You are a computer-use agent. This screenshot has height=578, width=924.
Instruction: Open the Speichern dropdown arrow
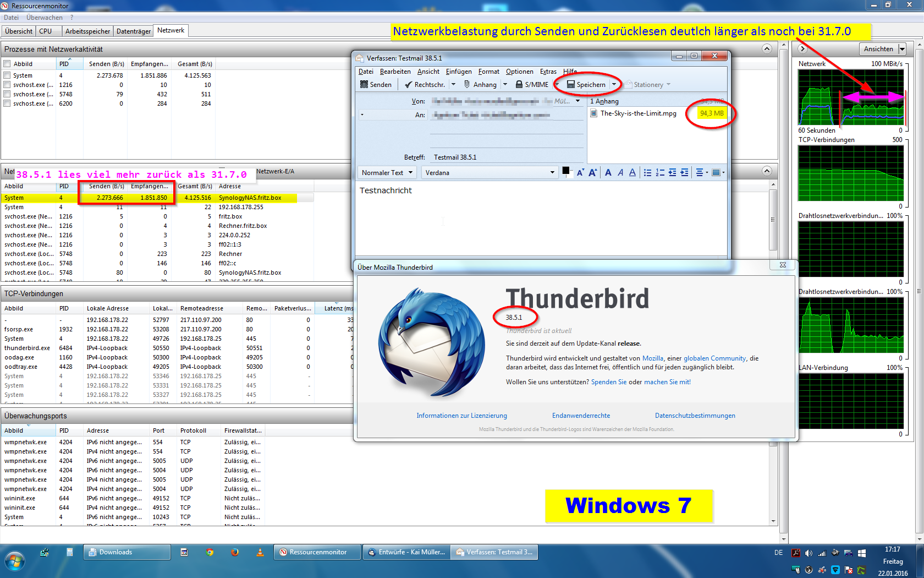[614, 85]
